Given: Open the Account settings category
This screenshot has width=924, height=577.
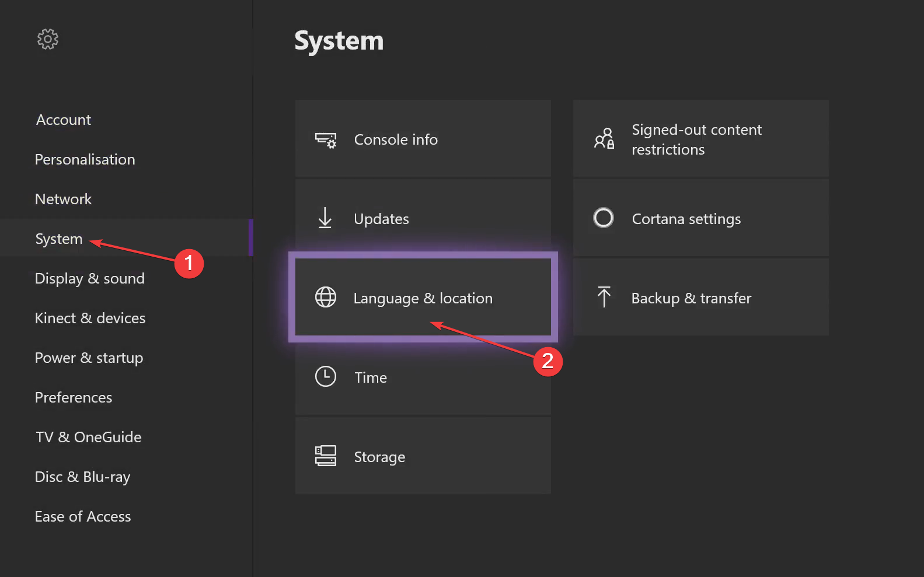Looking at the screenshot, I should point(64,120).
